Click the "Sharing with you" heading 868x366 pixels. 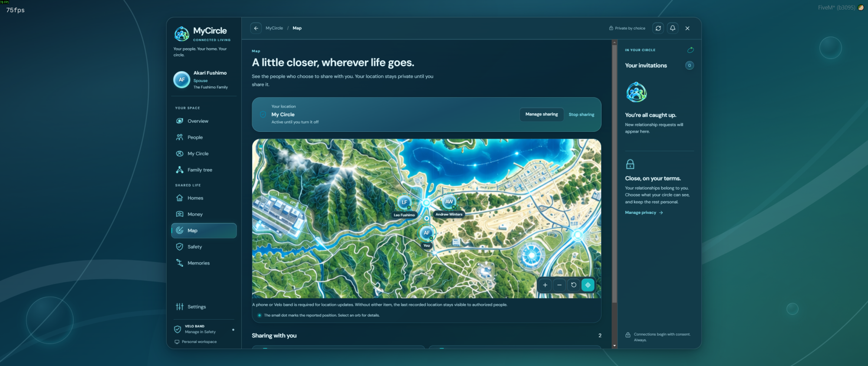pos(274,336)
